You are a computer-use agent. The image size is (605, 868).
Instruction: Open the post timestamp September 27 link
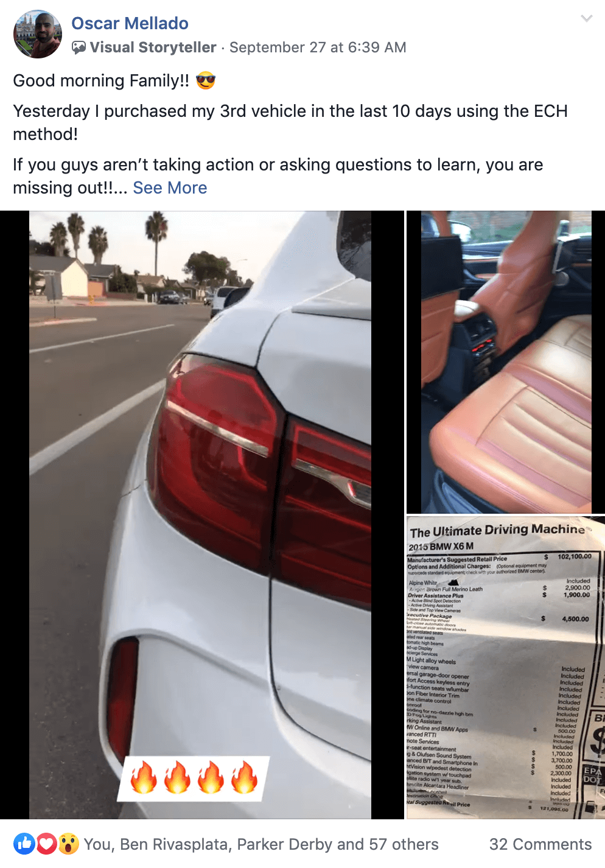318,47
